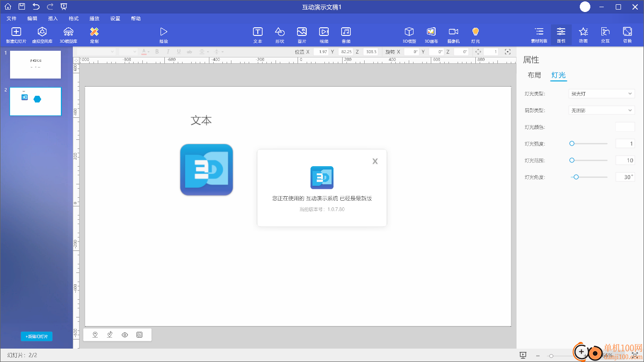Open the 虚拟空间库 virtual space library
Image resolution: width=644 pixels, height=362 pixels.
pyautogui.click(x=42, y=35)
